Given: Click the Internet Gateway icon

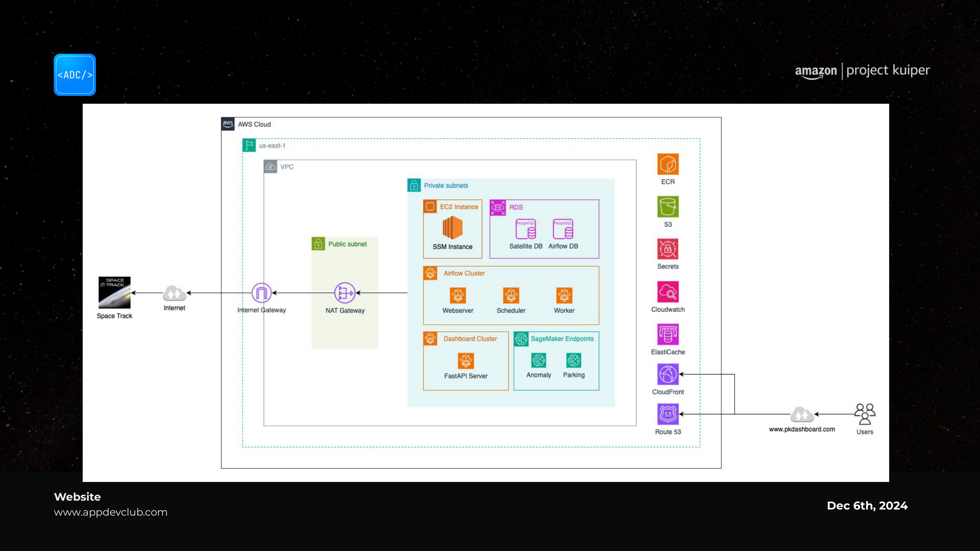Looking at the screenshot, I should (261, 293).
